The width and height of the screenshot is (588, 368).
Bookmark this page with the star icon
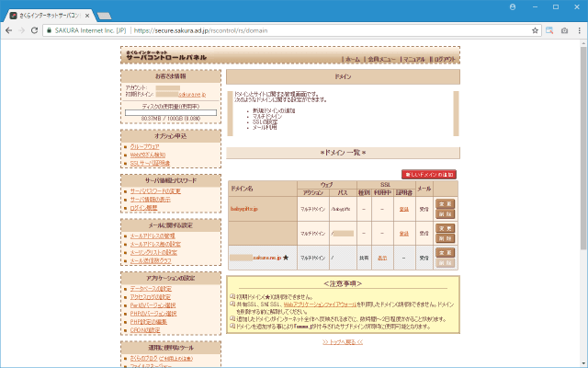coord(536,29)
